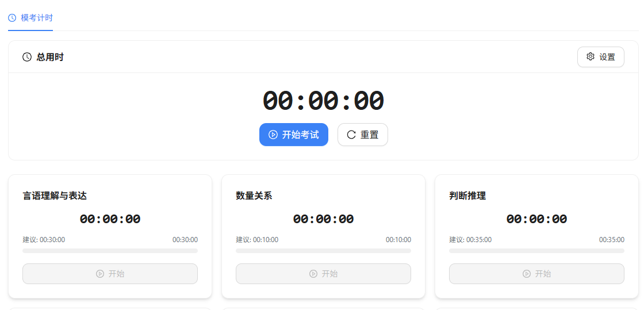Screen dimensions: 644x310
Task: Click 建议: 00:35:00 label in 判断推理
Action: (x=470, y=240)
